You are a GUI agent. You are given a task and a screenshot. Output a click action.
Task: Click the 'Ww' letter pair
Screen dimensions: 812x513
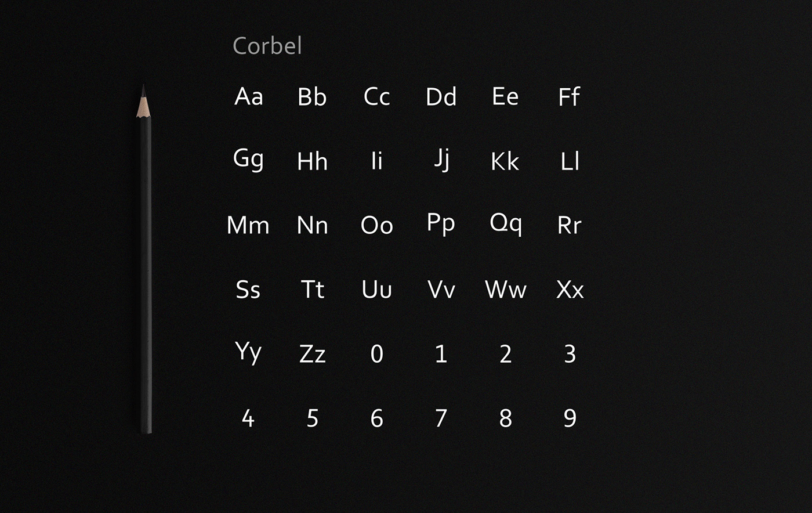(506, 290)
